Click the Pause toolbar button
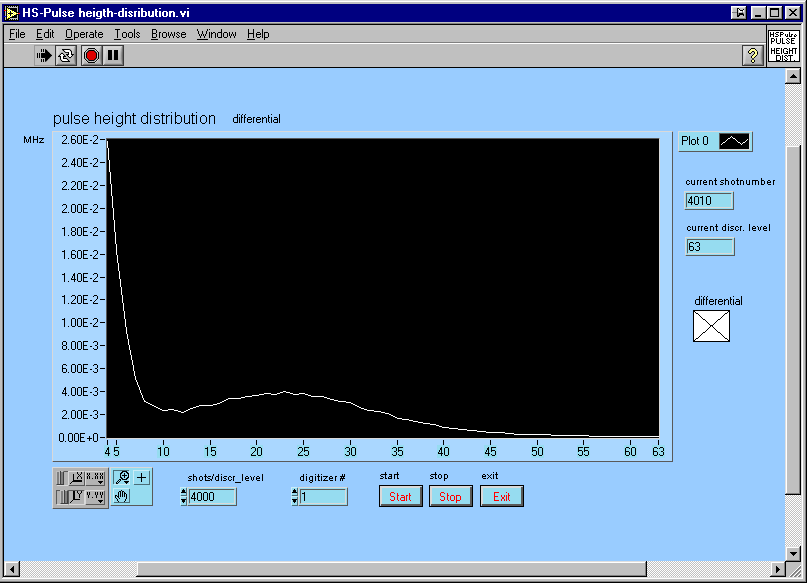 (113, 55)
